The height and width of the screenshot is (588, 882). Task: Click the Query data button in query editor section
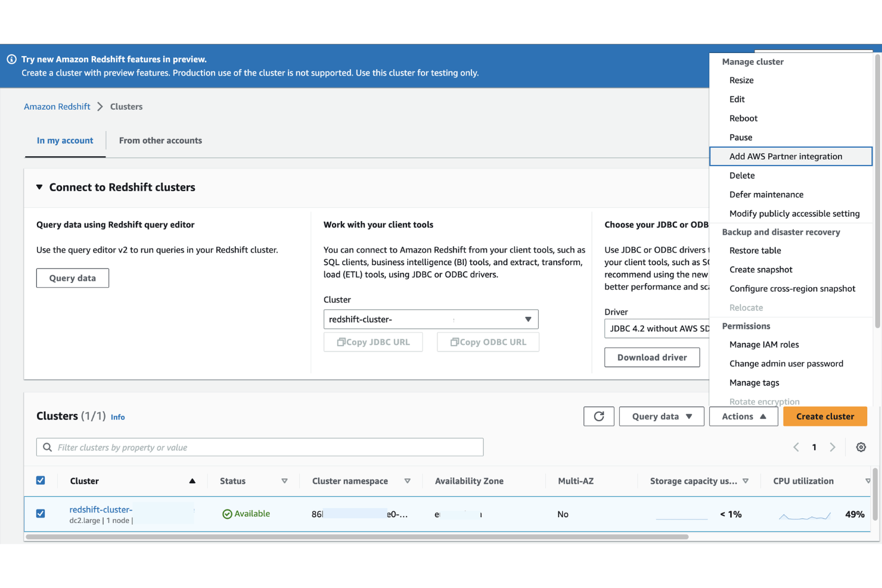tap(73, 278)
